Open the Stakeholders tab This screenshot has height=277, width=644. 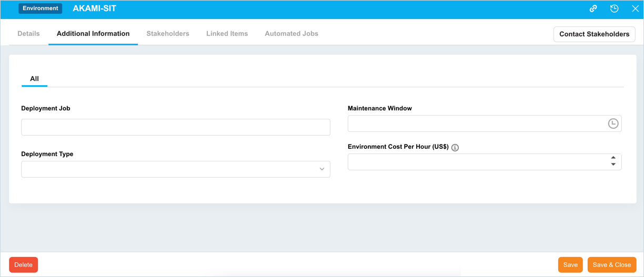(168, 34)
